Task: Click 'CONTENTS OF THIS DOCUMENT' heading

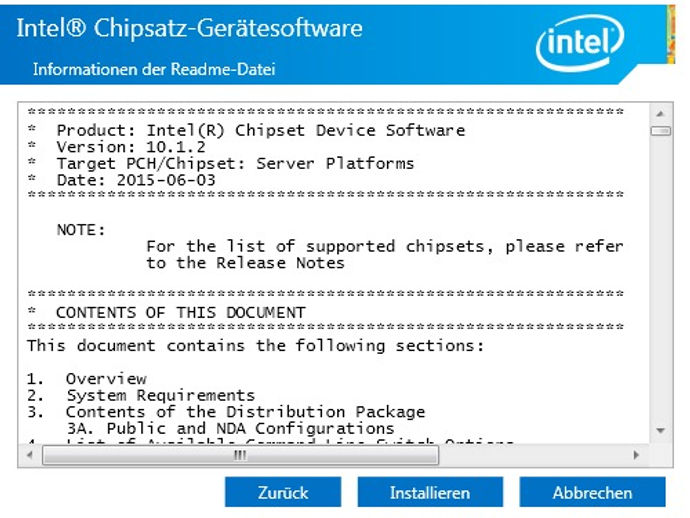Action: pyautogui.click(x=180, y=312)
